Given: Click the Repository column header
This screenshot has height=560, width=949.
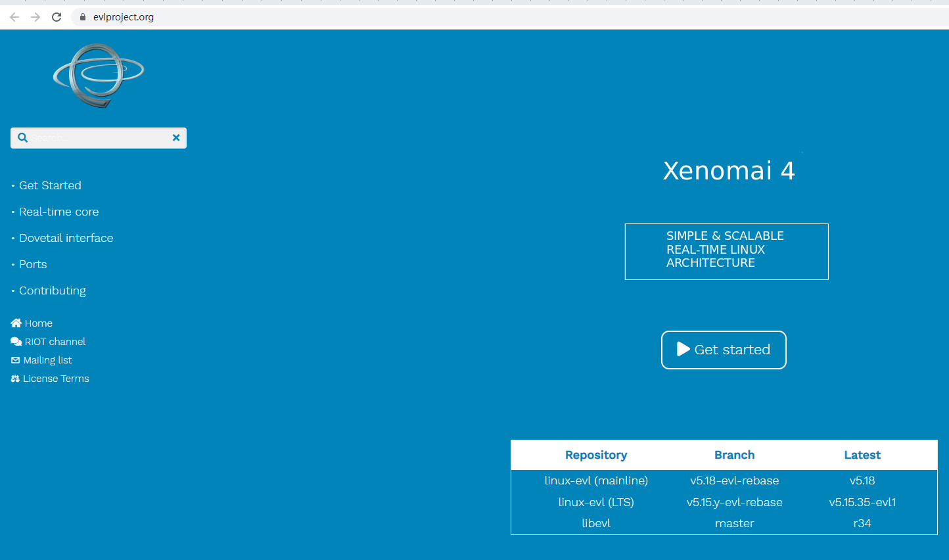Looking at the screenshot, I should [596, 455].
